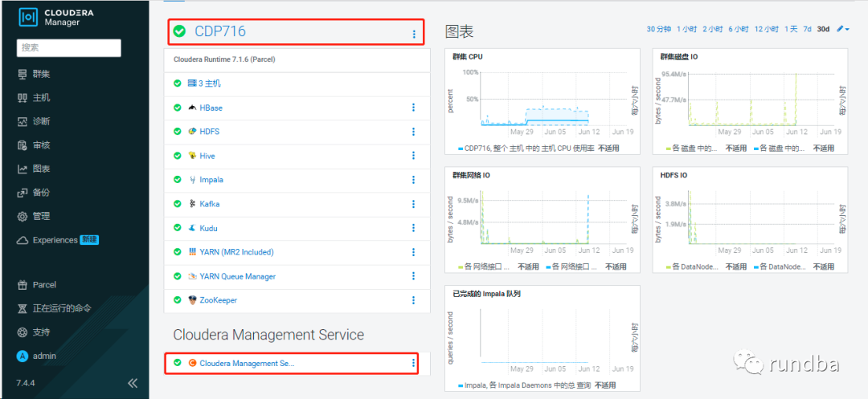Image resolution: width=868 pixels, height=399 pixels.
Task: Open the chart edit pencil dropdown
Action: (x=843, y=29)
